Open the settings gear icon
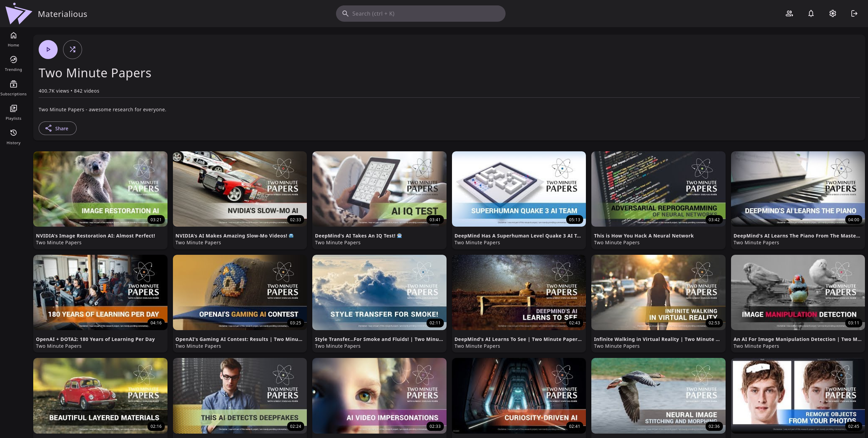Screen dimensions: 868x438 pyautogui.click(x=832, y=14)
